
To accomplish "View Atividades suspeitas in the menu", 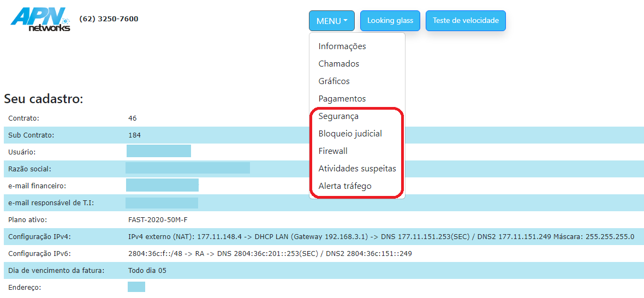I will point(357,169).
